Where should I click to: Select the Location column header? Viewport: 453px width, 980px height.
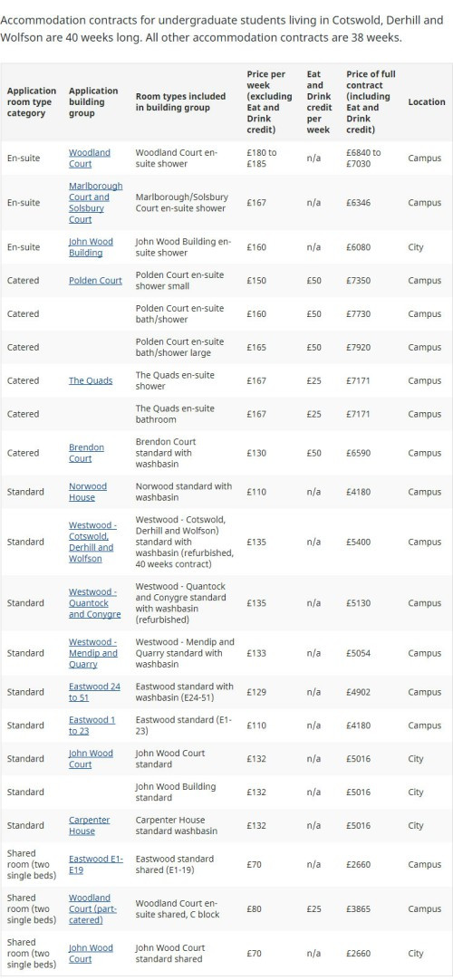click(427, 101)
